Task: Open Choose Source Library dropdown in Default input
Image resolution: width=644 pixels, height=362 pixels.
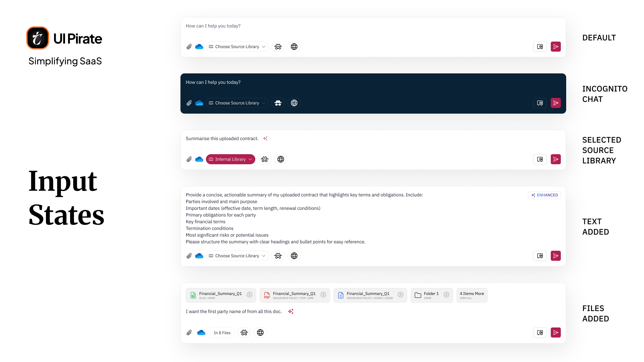Action: [x=237, y=47]
